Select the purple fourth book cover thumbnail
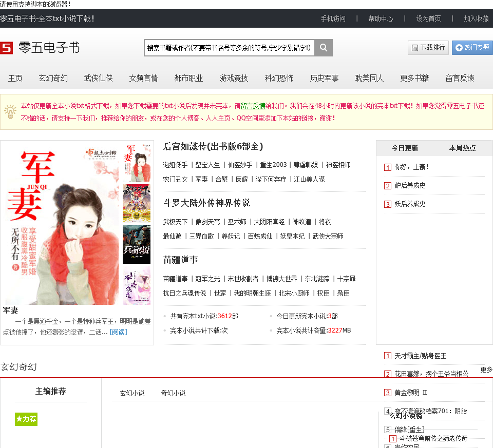This screenshot has width=493, height=448. tap(137, 285)
